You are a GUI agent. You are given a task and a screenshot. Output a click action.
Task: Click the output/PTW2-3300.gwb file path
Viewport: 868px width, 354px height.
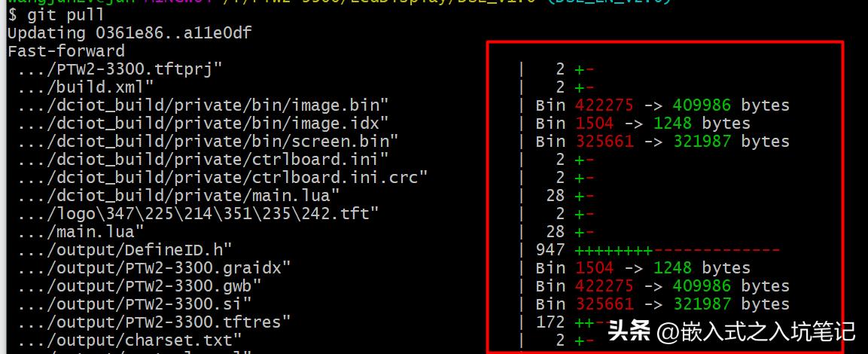pyautogui.click(x=139, y=286)
